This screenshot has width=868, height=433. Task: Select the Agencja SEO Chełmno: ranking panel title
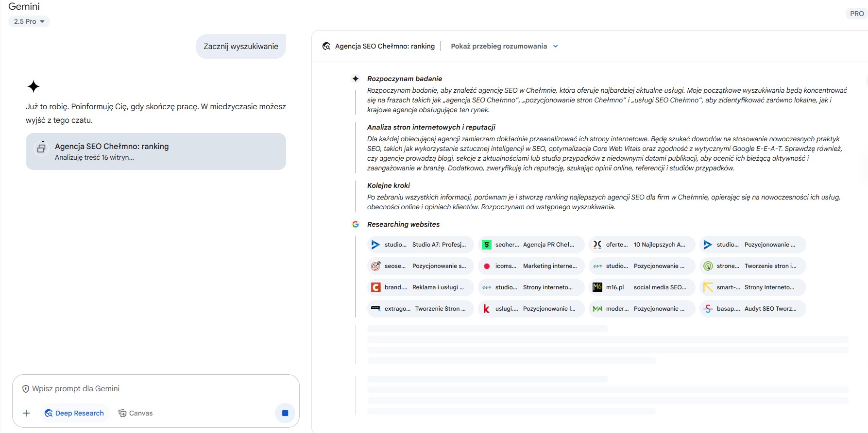tap(385, 46)
